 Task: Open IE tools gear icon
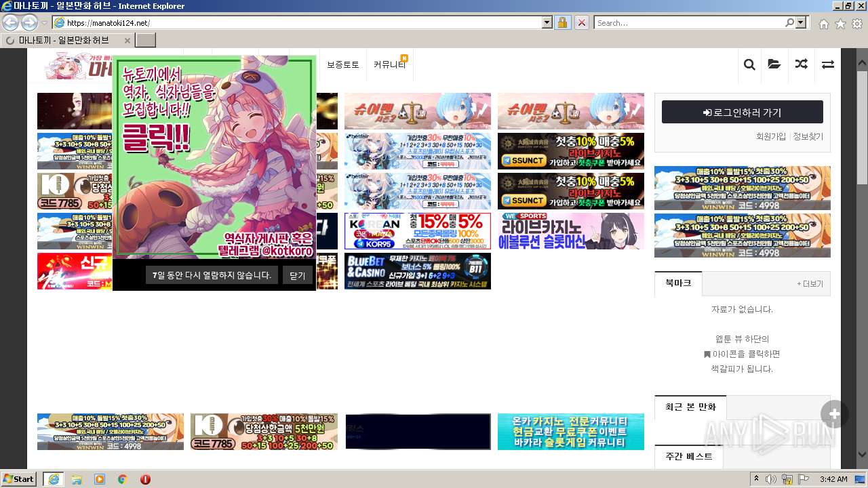[857, 24]
